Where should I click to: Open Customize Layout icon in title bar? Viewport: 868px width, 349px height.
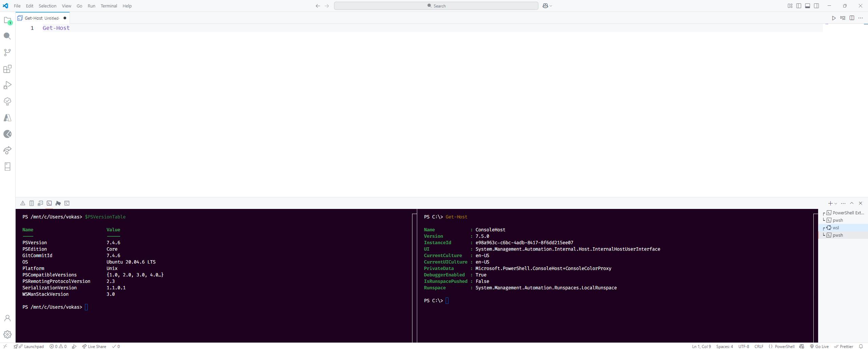coord(790,6)
